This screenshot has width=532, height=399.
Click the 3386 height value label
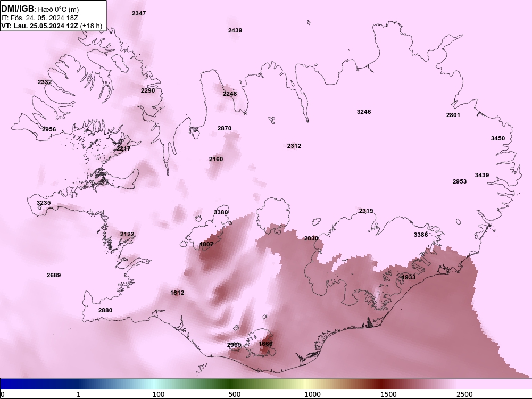[421, 235]
